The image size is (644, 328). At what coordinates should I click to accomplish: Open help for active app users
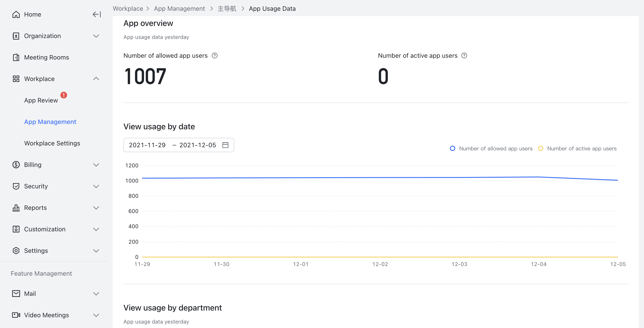pyautogui.click(x=464, y=55)
